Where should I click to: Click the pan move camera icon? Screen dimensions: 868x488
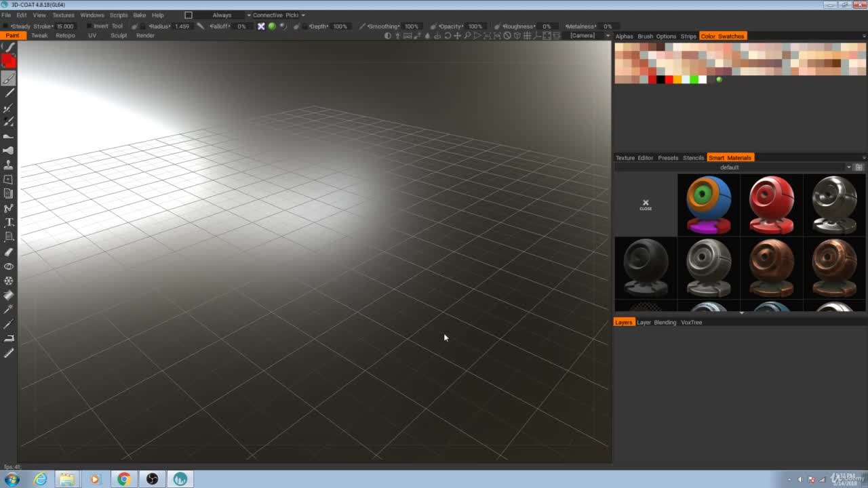pos(458,36)
